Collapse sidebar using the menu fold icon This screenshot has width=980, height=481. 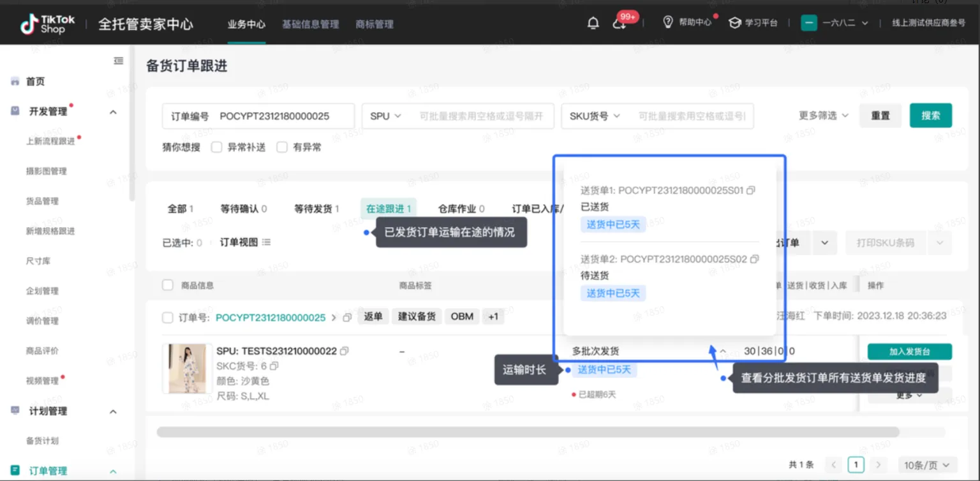point(119,61)
